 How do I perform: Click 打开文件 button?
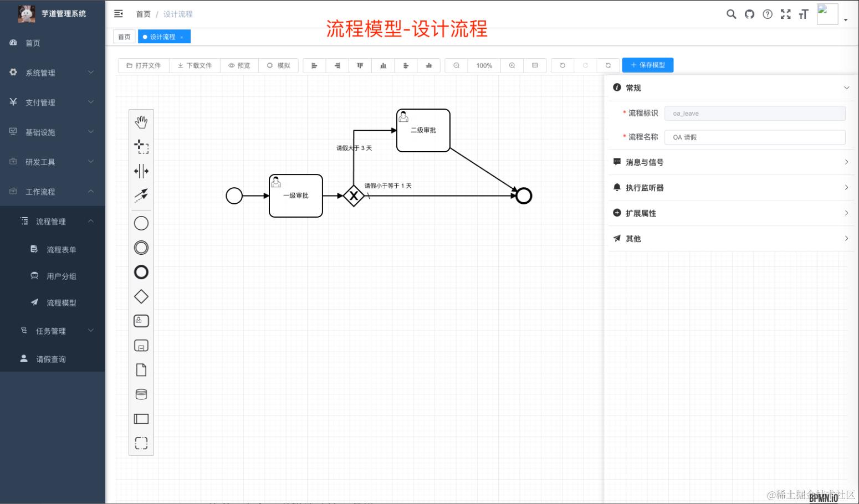coord(144,65)
